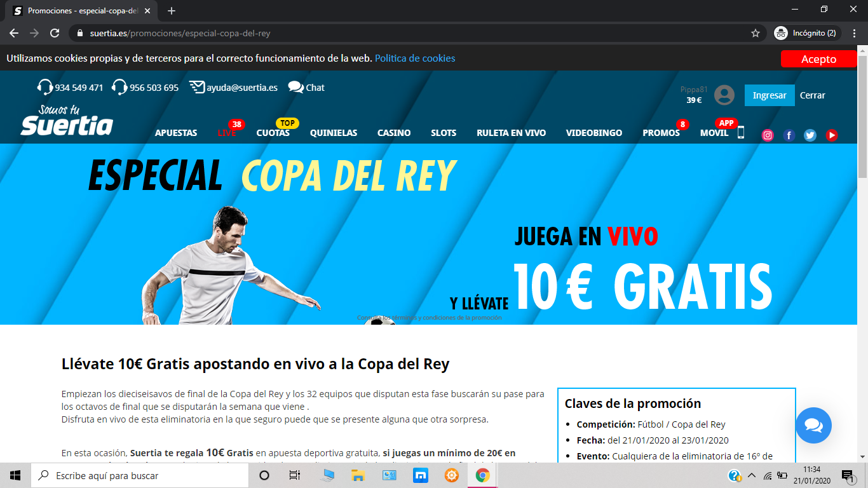Click the 'Competición: Fútbol / Copa del Rey' line
The image size is (868, 488).
click(651, 424)
